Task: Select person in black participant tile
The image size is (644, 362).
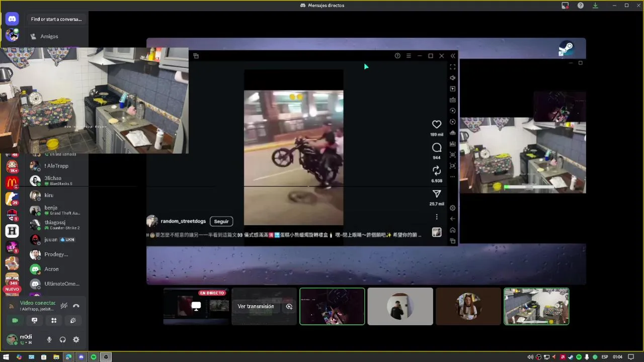Action: click(x=400, y=306)
